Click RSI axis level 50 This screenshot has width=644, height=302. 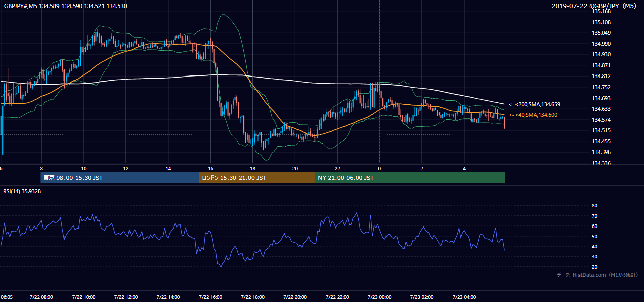pyautogui.click(x=594, y=236)
